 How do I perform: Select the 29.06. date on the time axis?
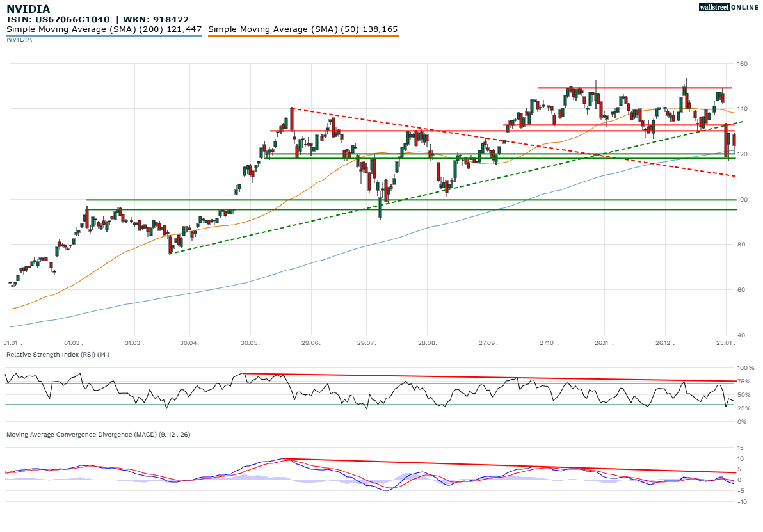[x=311, y=343]
